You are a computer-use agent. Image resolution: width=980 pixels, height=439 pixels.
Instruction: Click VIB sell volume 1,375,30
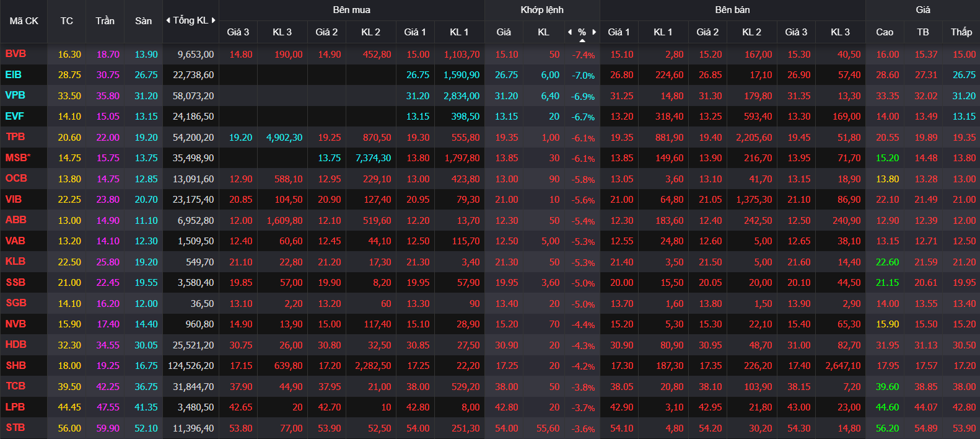pyautogui.click(x=754, y=199)
